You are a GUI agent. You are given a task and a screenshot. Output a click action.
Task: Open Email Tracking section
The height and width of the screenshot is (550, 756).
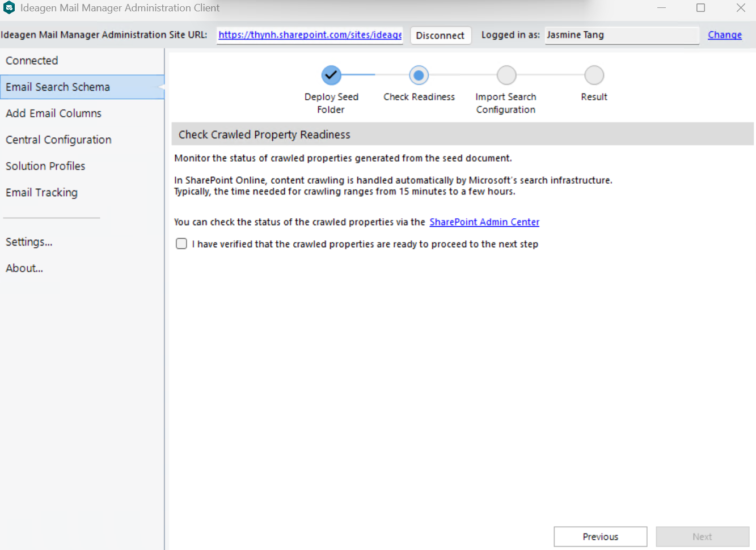click(82, 192)
